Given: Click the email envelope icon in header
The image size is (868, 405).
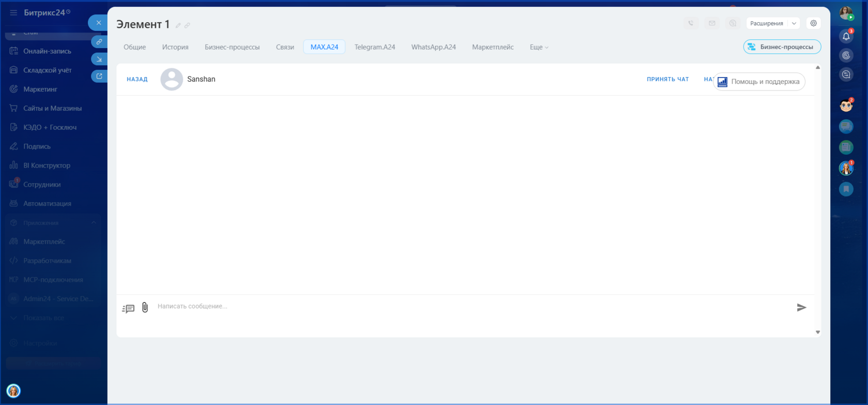Looking at the screenshot, I should 712,23.
